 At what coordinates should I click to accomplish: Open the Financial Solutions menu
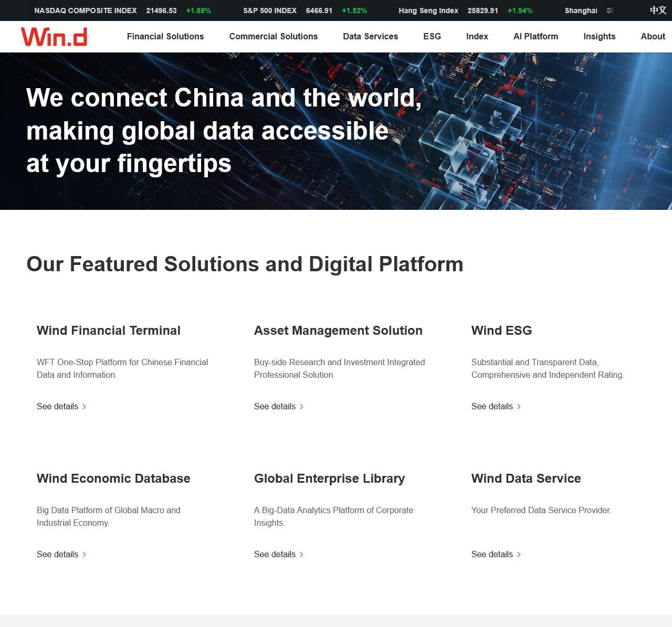click(165, 36)
